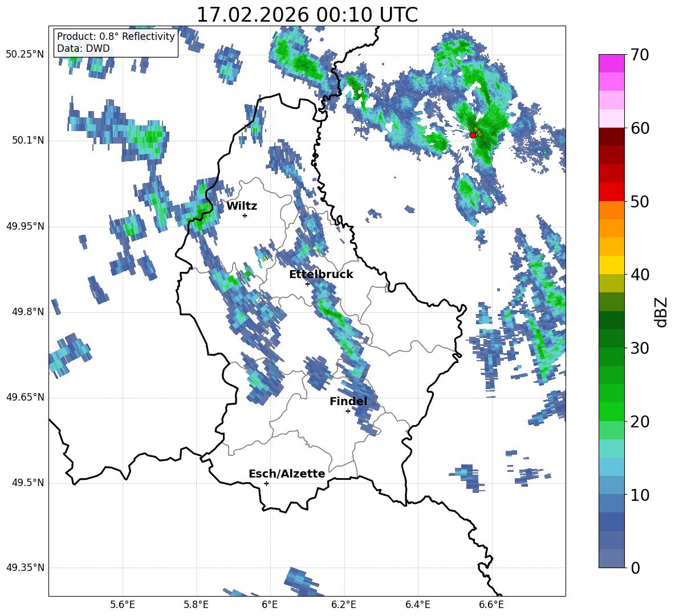
Task: Click the 10 tick on the colorbar
Action: (x=639, y=495)
